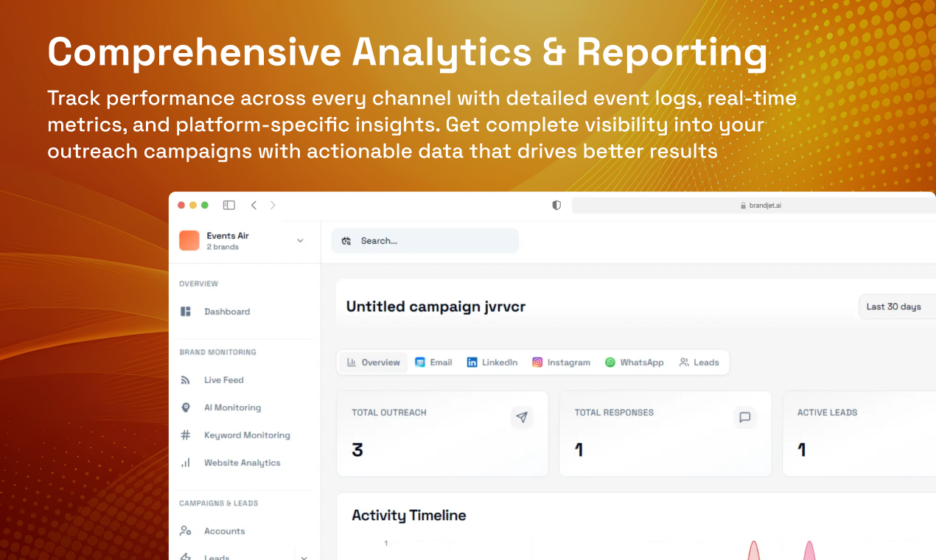Toggle the browser sidebar panel icon
Image resolution: width=936 pixels, height=560 pixels.
pyautogui.click(x=228, y=205)
